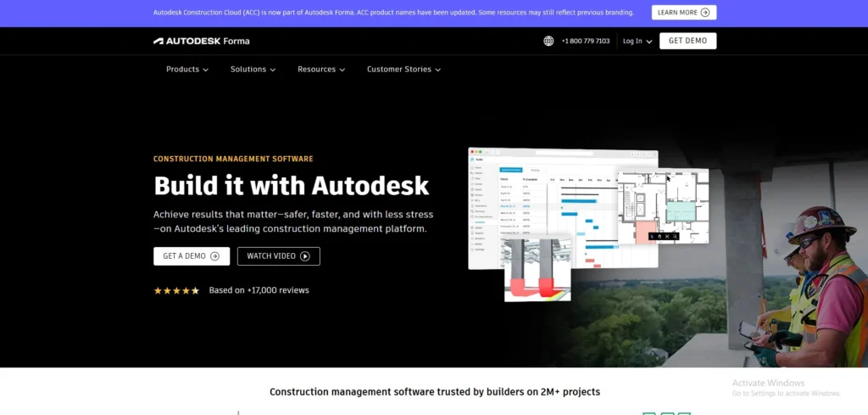Image resolution: width=868 pixels, height=415 pixels.
Task: Call the 1 800 779 7103 phone link
Action: point(585,41)
